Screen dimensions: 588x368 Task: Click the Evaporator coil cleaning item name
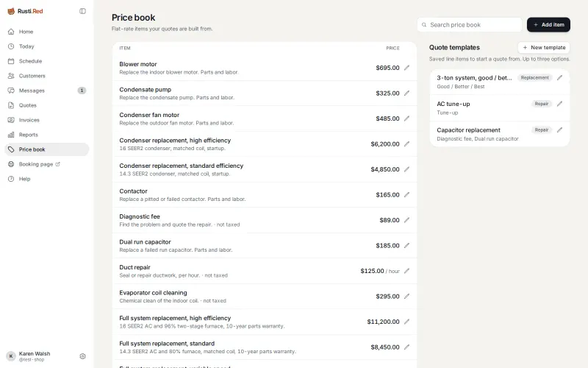[153, 293]
